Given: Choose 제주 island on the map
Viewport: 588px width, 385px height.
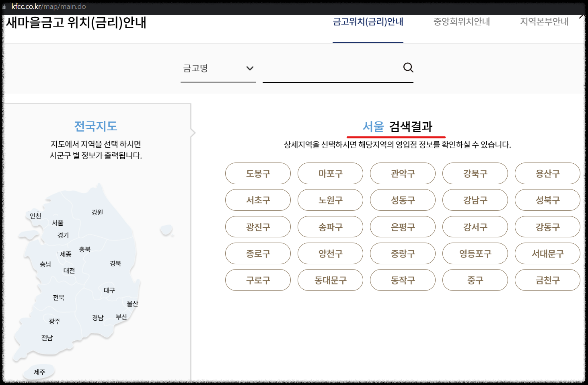Looking at the screenshot, I should pos(39,372).
